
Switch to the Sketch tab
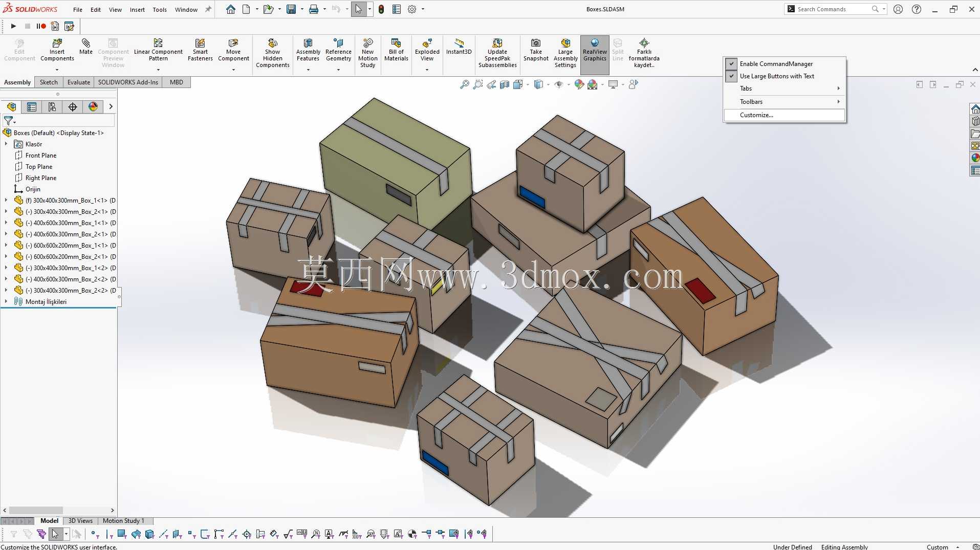49,82
